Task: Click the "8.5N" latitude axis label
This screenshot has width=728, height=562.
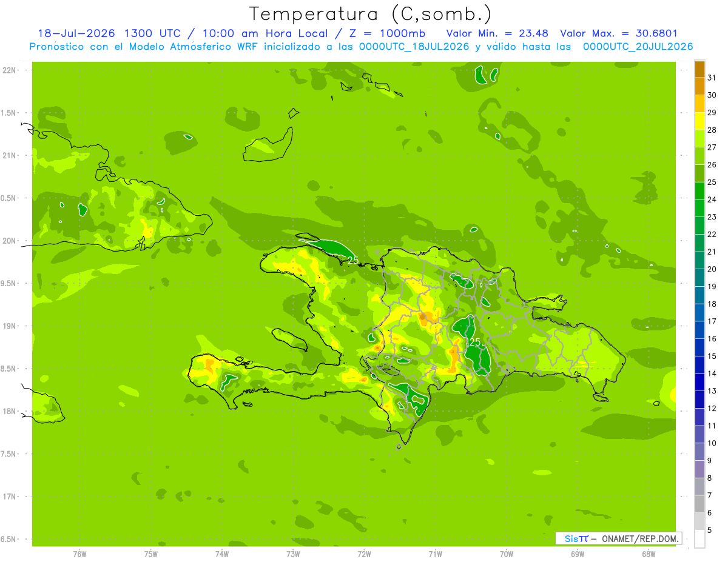Action: coord(9,369)
